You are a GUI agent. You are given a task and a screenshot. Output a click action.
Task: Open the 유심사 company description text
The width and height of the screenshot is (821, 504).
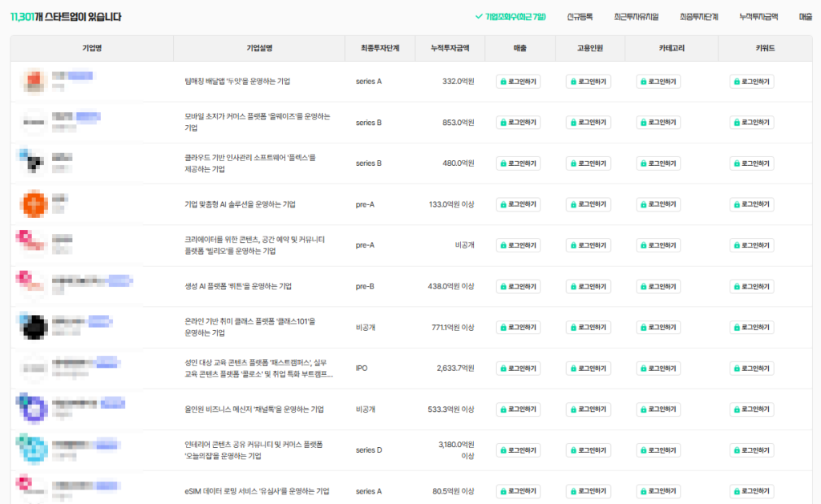click(x=257, y=491)
